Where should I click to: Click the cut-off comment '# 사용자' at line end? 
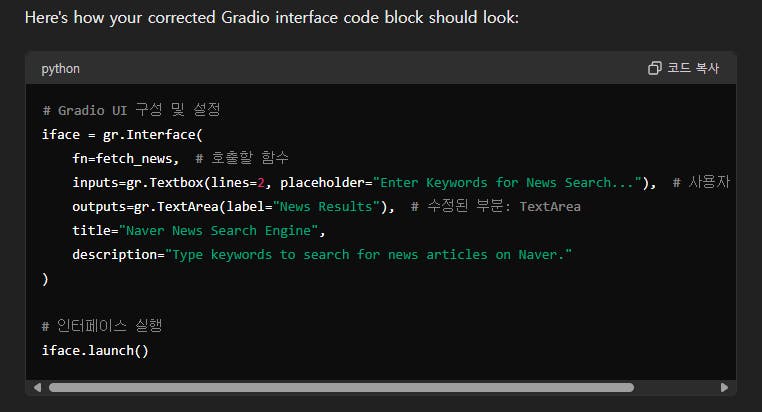(x=701, y=182)
